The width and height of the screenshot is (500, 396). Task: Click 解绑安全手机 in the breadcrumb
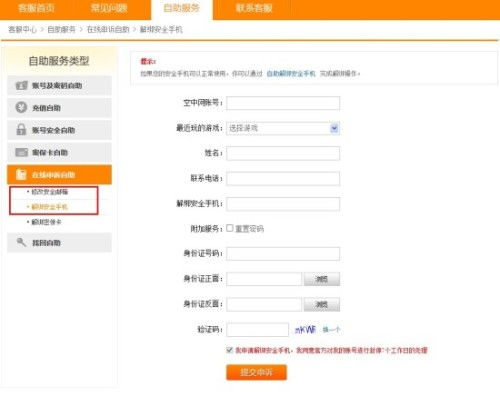161,29
